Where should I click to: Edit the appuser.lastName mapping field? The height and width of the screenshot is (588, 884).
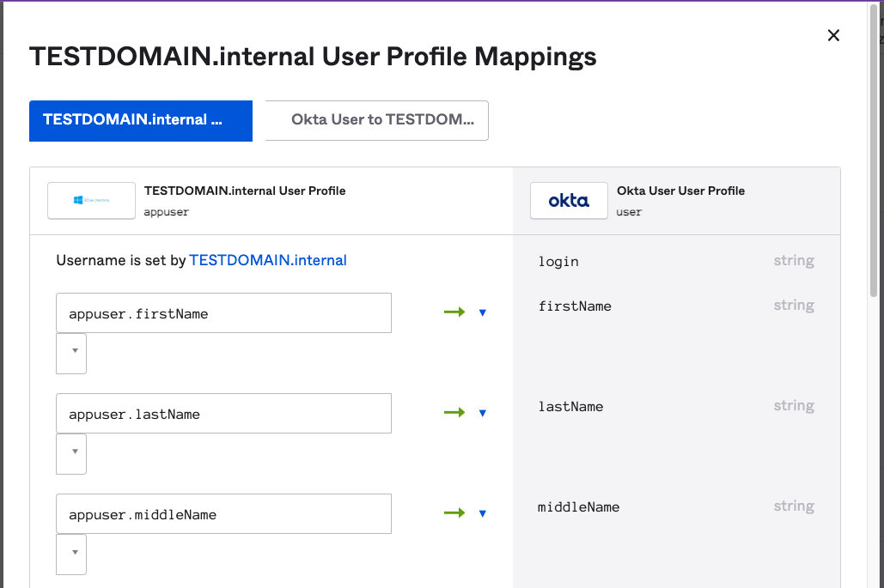point(224,414)
